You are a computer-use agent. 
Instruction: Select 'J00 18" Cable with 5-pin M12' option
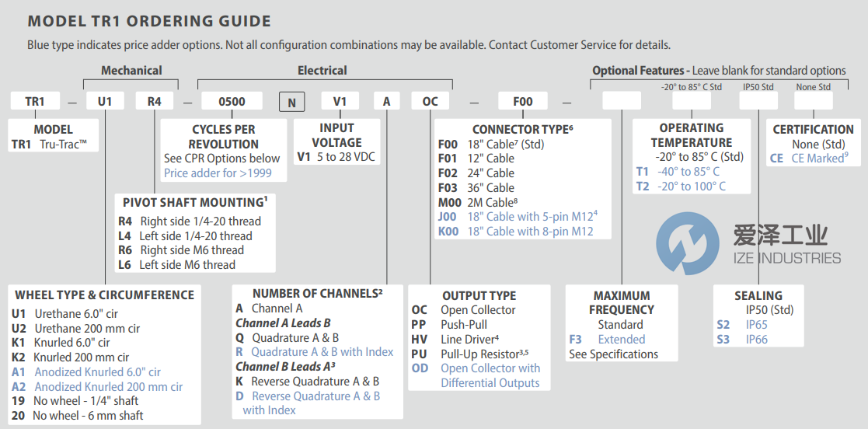coord(516,216)
